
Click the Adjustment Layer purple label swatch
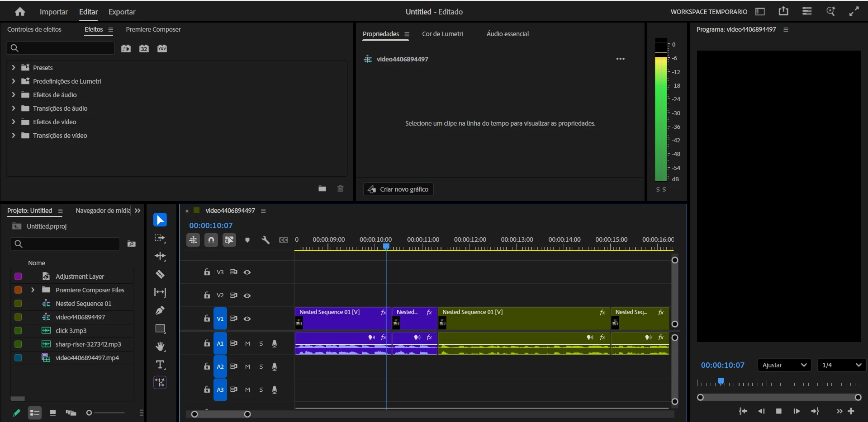(x=18, y=277)
